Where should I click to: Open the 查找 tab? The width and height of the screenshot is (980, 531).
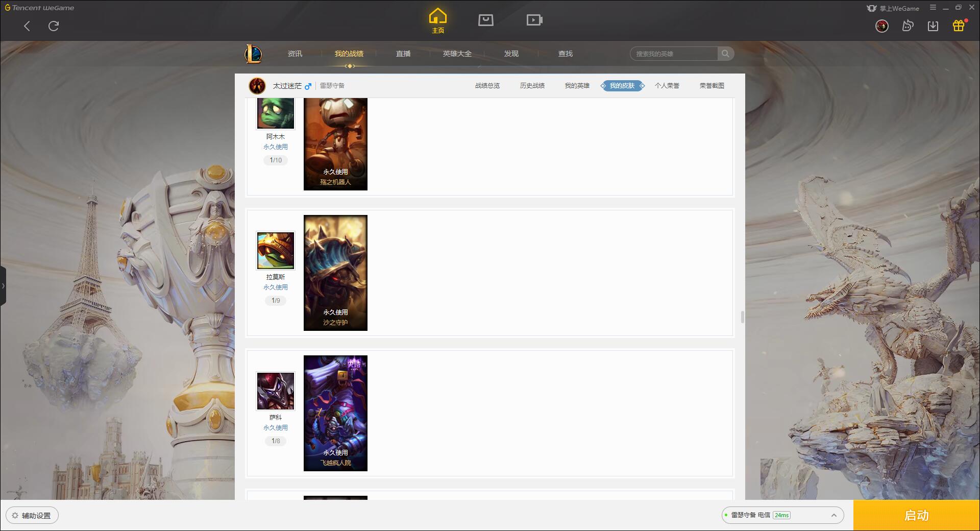pos(566,54)
